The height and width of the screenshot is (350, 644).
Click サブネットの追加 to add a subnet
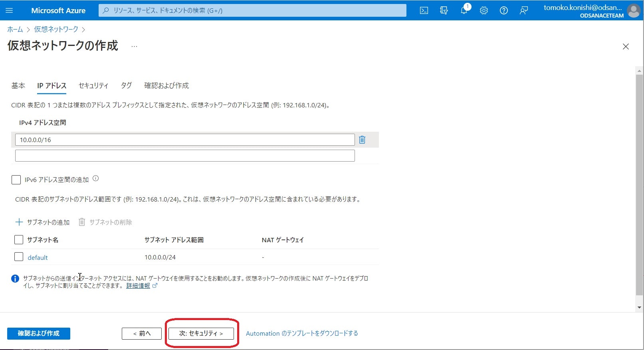coord(42,222)
